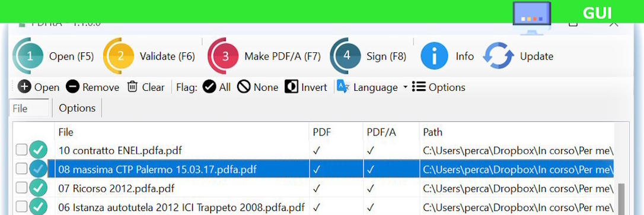Click the Make PDF/A (F7) label
Viewport: 644px width, 215px height.
pos(283,56)
